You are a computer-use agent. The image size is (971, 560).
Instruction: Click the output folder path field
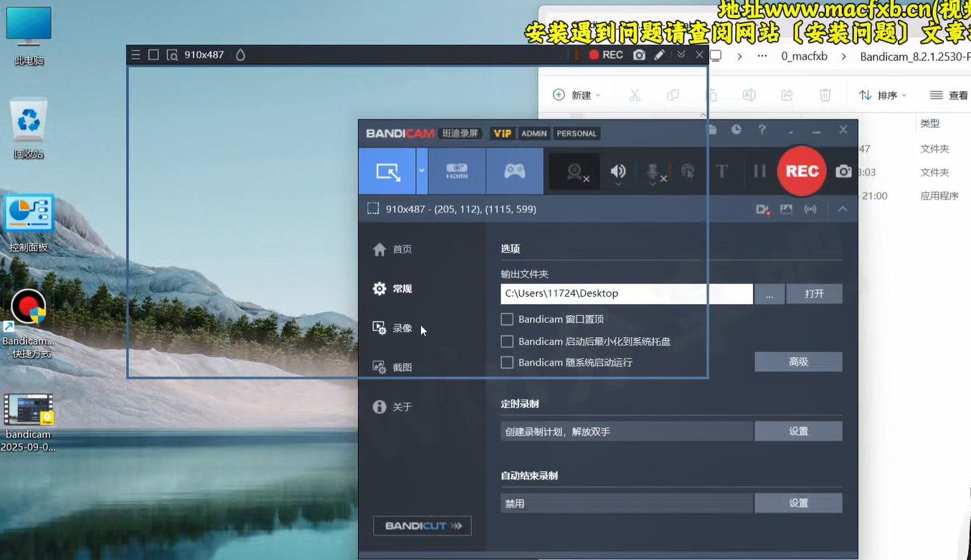tap(626, 294)
